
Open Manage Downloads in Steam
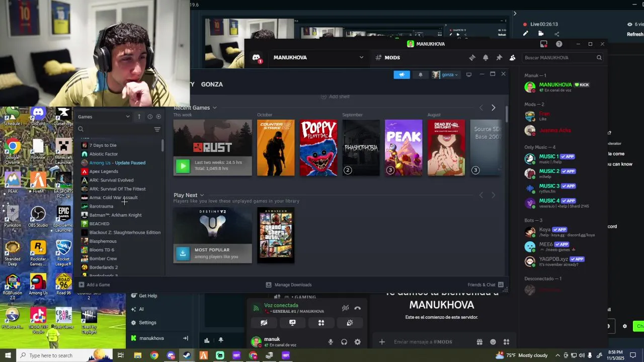[289, 285]
